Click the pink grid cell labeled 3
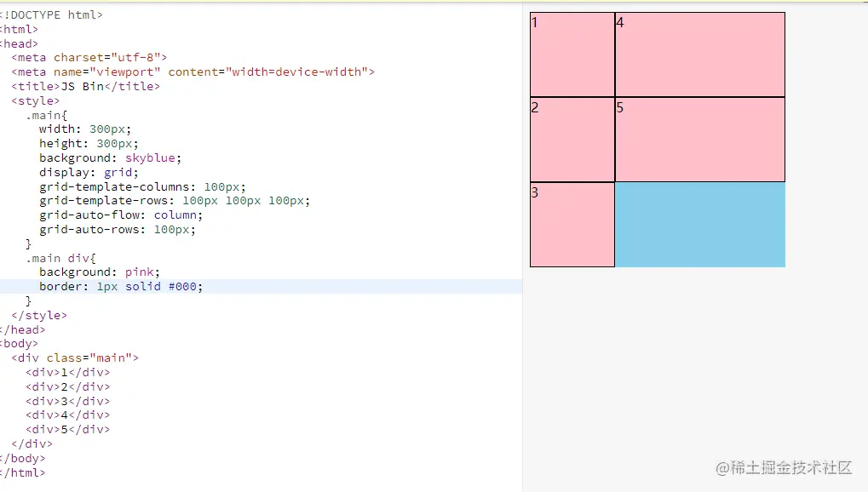The image size is (868, 492). click(x=572, y=225)
